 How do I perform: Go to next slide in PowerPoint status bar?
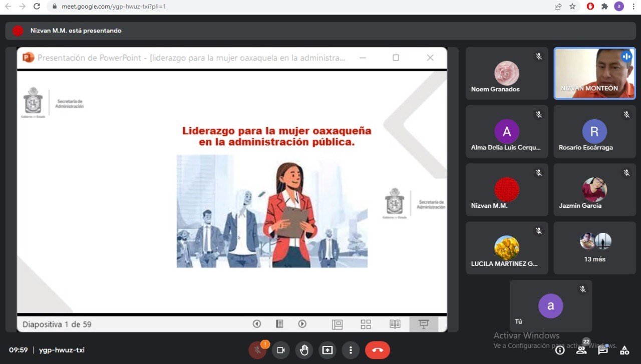(302, 324)
